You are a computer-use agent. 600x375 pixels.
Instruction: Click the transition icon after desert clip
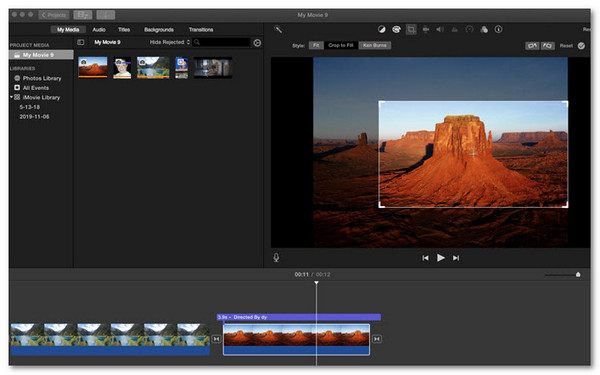(377, 339)
